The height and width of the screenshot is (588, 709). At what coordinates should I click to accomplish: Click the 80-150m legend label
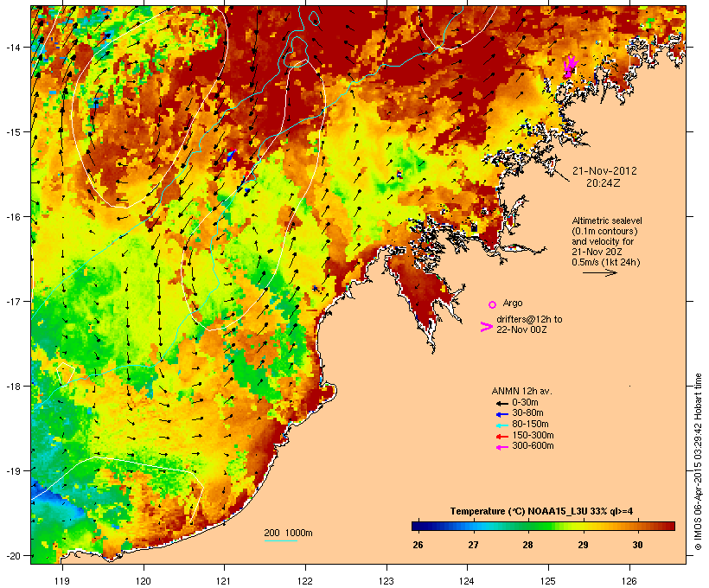(x=530, y=425)
